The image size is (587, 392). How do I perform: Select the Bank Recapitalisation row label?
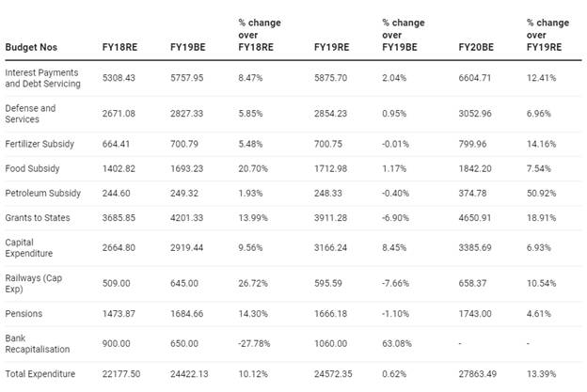[38, 344]
